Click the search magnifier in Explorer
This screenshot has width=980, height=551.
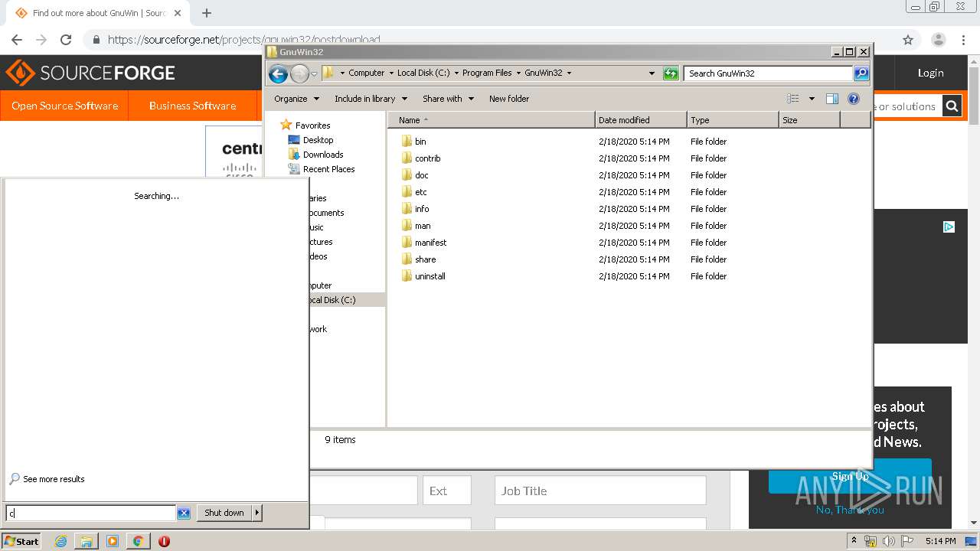point(861,73)
